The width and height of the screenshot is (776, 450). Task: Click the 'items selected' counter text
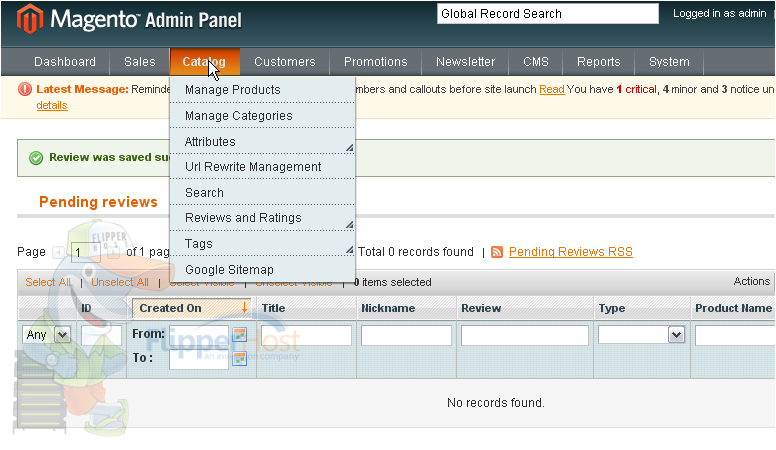click(x=392, y=282)
